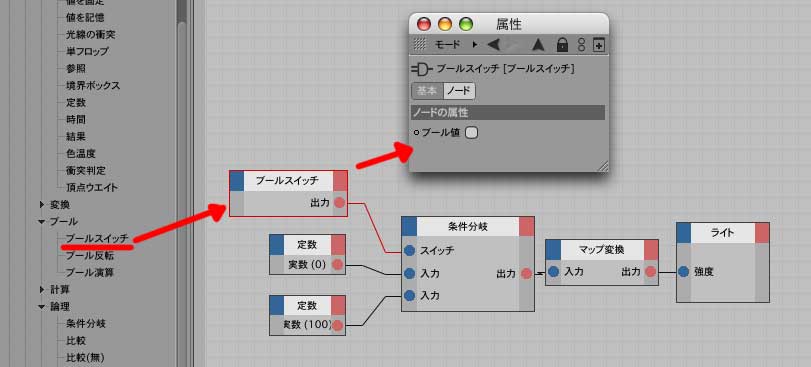This screenshot has height=367, width=811.
Task: Click the red output corner of the ライト node
Action: click(762, 233)
